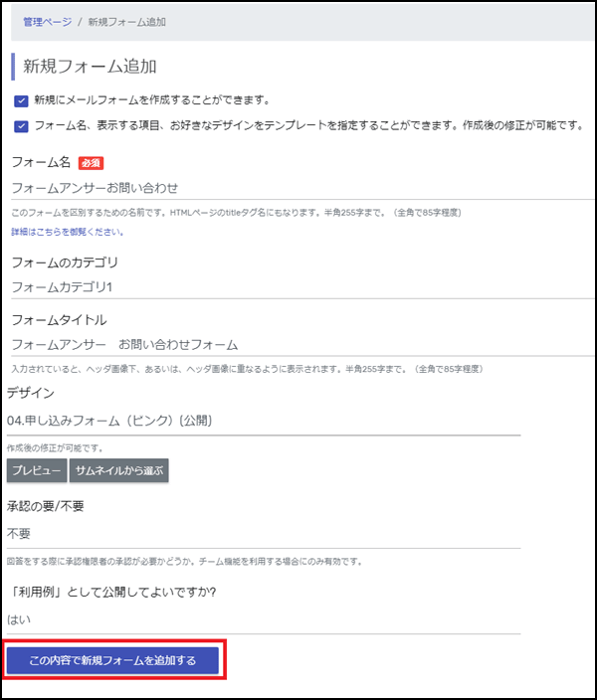Submit with この内容で新規フォームを追加する button
The height and width of the screenshot is (700, 597).
click(x=112, y=660)
